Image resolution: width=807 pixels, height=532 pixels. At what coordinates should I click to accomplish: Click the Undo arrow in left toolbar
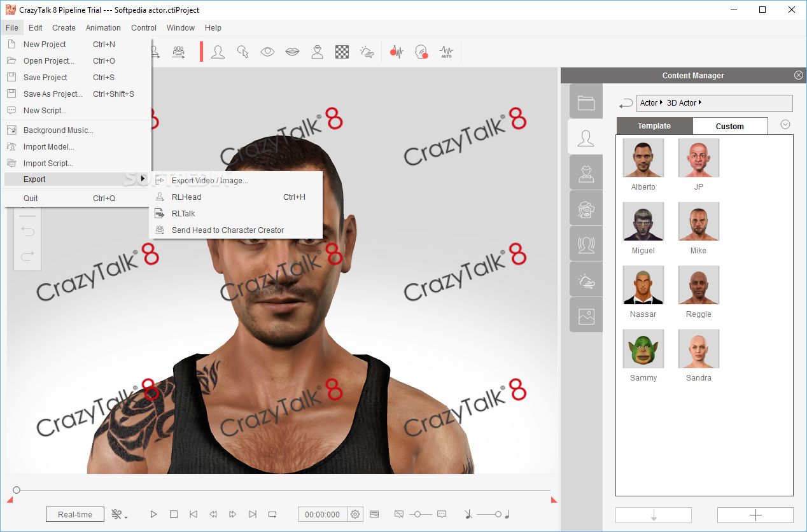coord(27,232)
